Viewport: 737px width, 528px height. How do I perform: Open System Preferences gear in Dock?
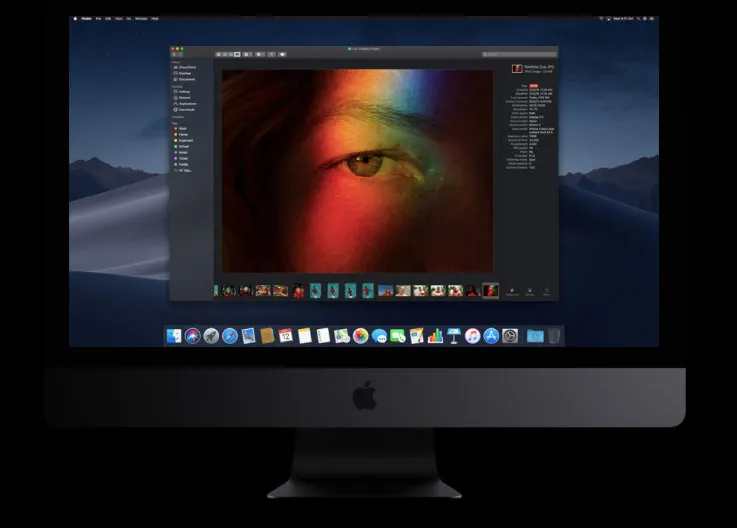[x=510, y=336]
